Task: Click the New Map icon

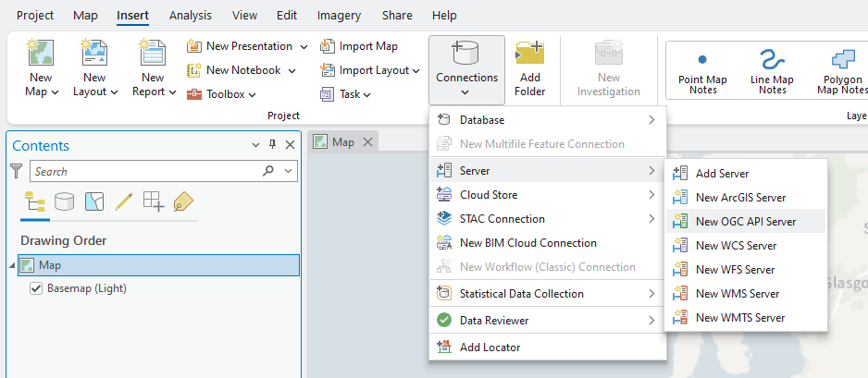Action: coord(41,52)
